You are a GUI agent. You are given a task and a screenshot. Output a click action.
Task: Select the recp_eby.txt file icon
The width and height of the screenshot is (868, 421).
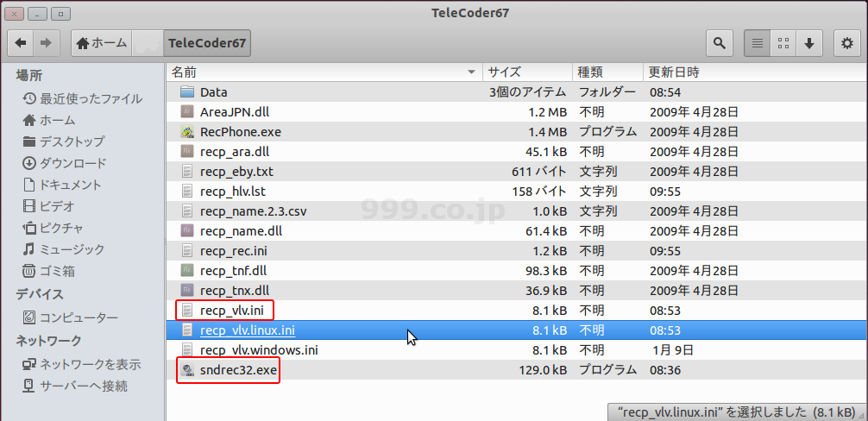pos(187,172)
